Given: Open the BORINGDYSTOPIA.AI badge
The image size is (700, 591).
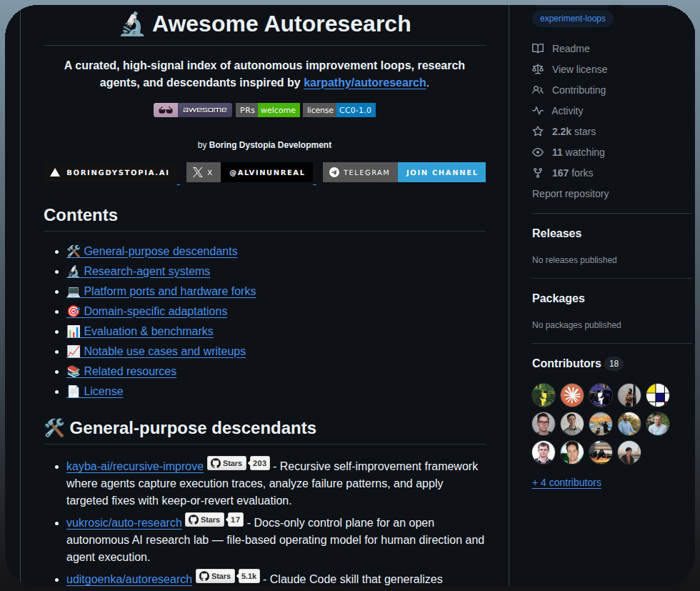Looking at the screenshot, I should 110,172.
